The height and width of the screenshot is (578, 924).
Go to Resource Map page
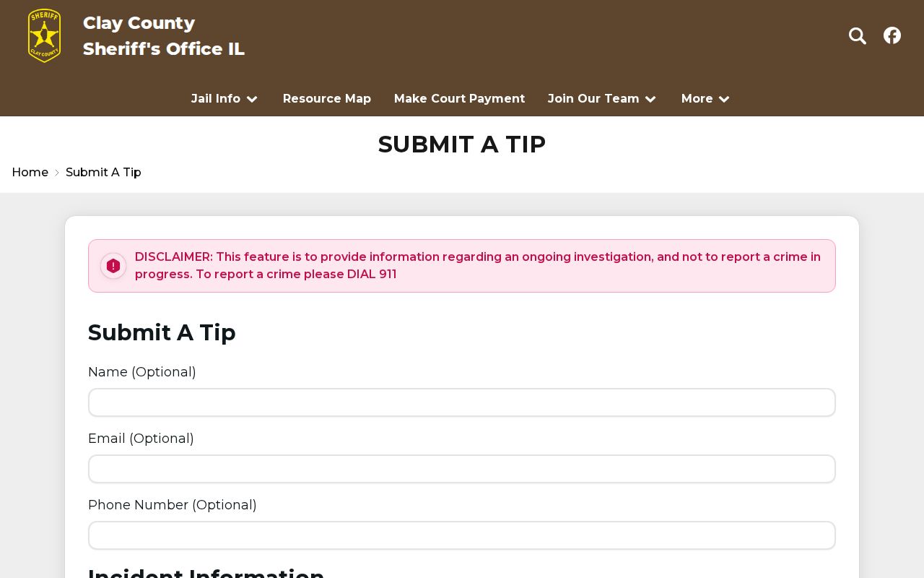pos(327,99)
